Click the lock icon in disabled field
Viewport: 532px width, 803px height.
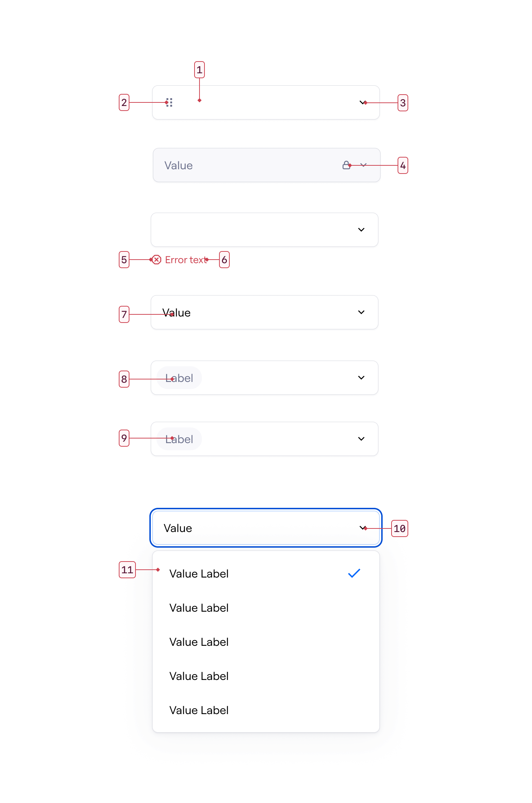click(346, 165)
